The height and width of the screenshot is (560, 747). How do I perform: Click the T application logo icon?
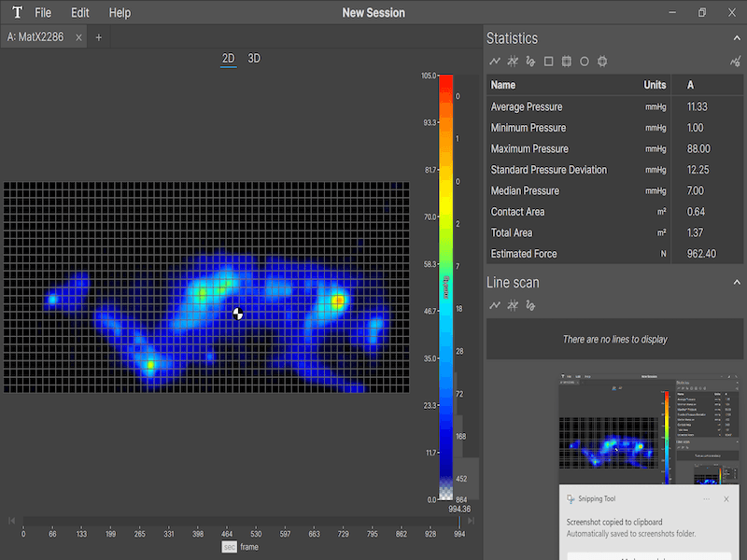(17, 12)
